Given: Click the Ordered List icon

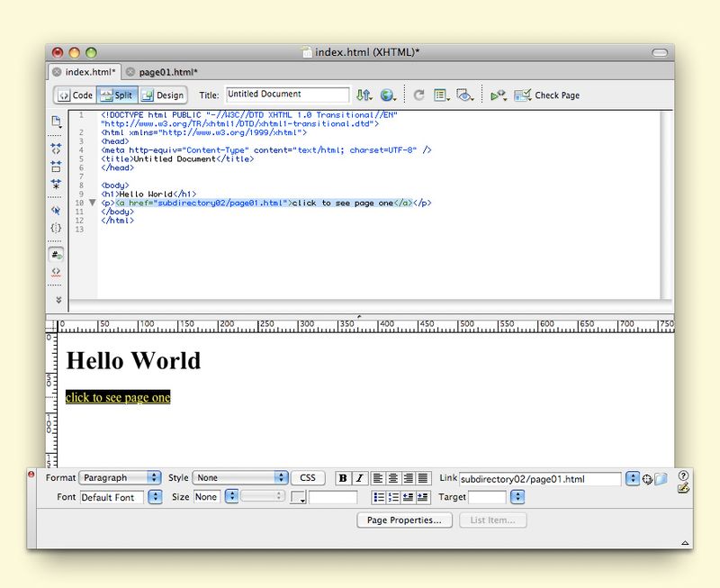Looking at the screenshot, I should pyautogui.click(x=394, y=497).
